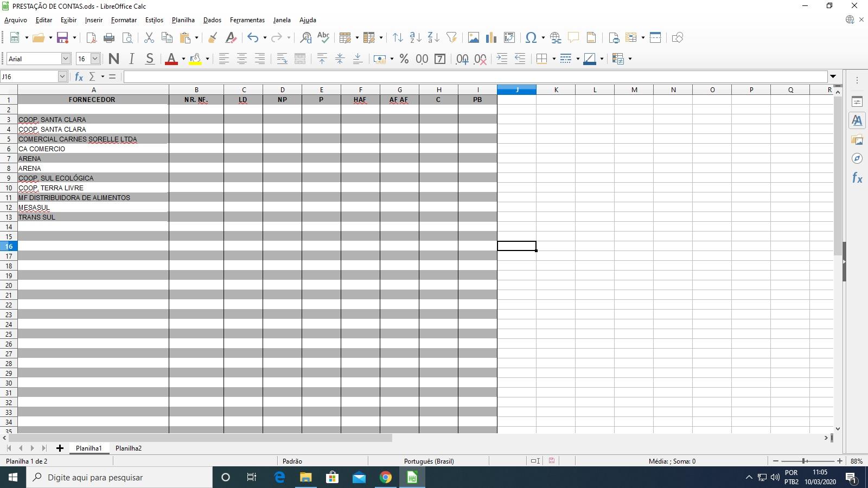Toggle italic formatting

(x=132, y=59)
